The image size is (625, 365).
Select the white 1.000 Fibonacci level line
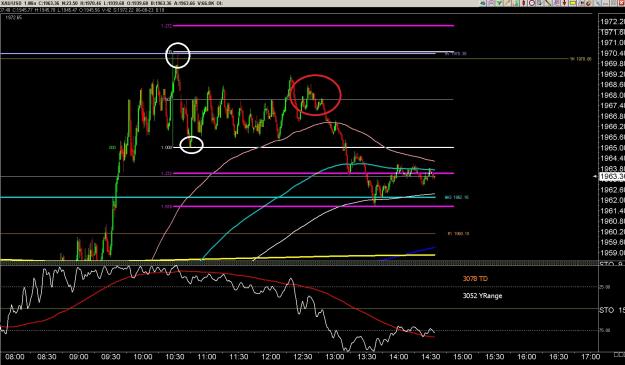[x=313, y=147]
